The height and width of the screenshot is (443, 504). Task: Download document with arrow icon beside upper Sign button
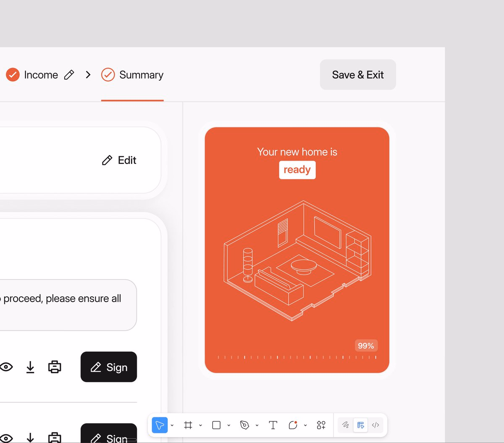coord(30,367)
